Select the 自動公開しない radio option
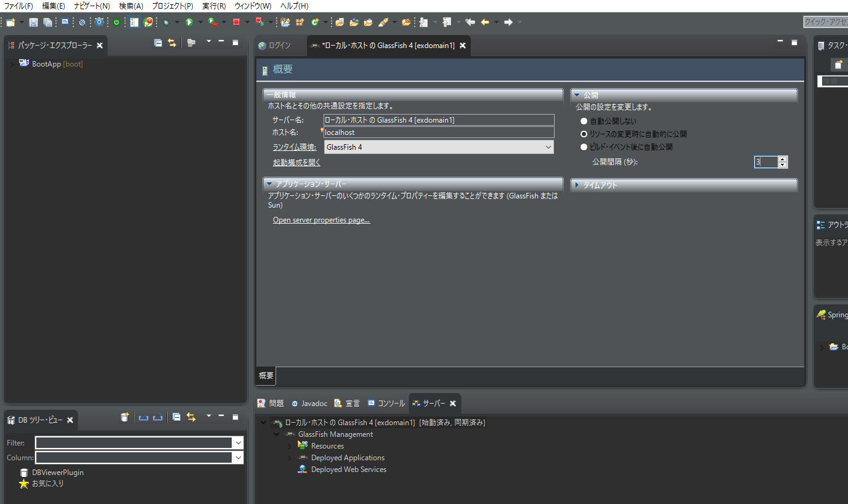Screen dimensions: 848x504 pos(584,121)
